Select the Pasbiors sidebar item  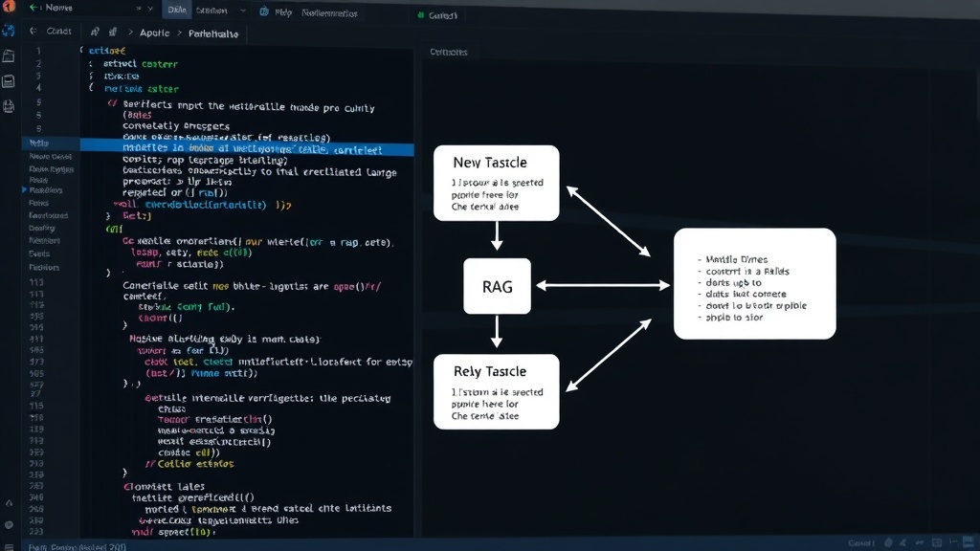tap(44, 268)
